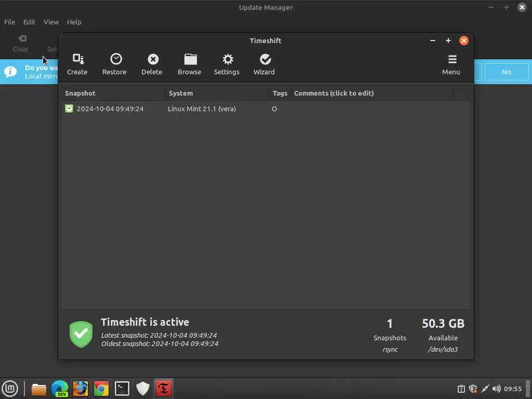Viewport: 532px width, 399px height.
Task: Open the Terminal from the panel
Action: pyautogui.click(x=122, y=389)
